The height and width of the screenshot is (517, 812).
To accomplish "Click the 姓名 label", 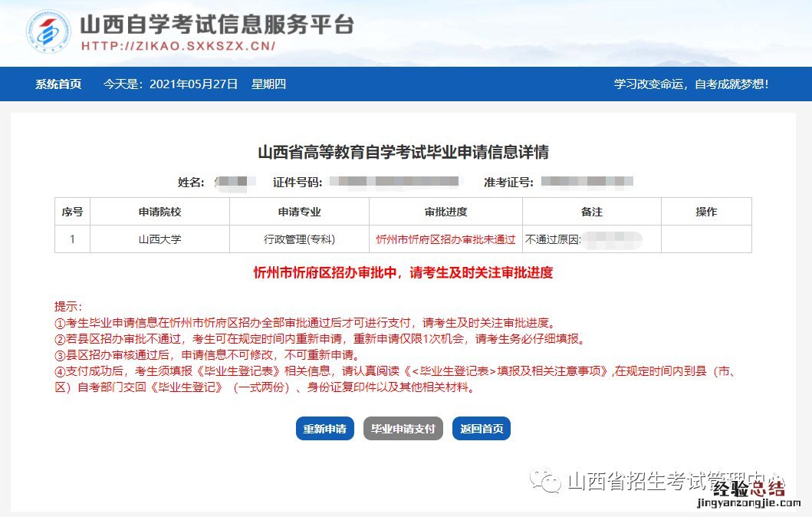I will pos(191,183).
